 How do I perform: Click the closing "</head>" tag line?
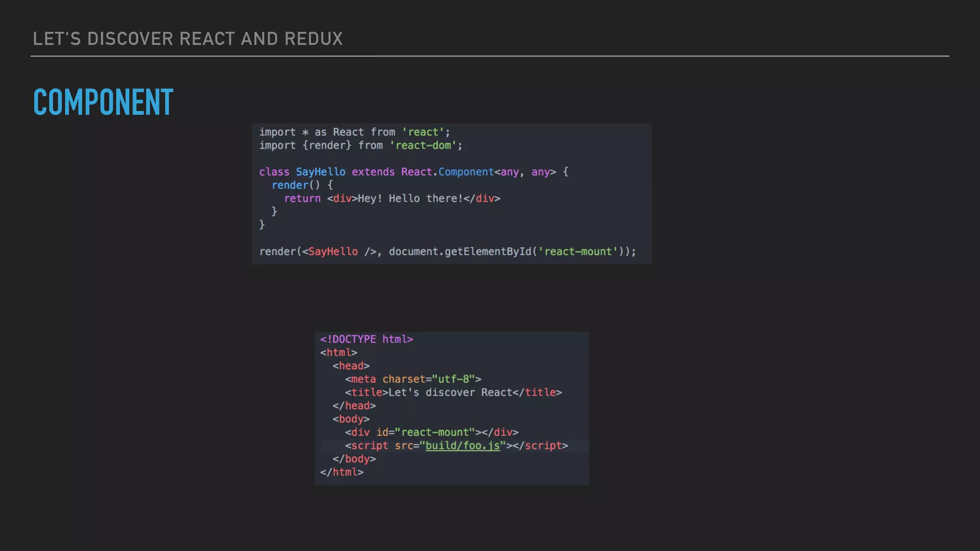coord(354,406)
